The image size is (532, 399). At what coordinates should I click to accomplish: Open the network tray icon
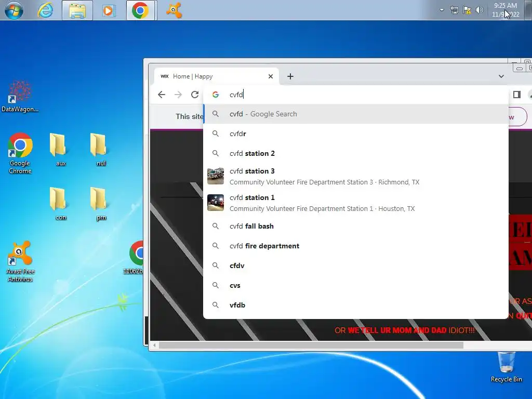(x=454, y=10)
